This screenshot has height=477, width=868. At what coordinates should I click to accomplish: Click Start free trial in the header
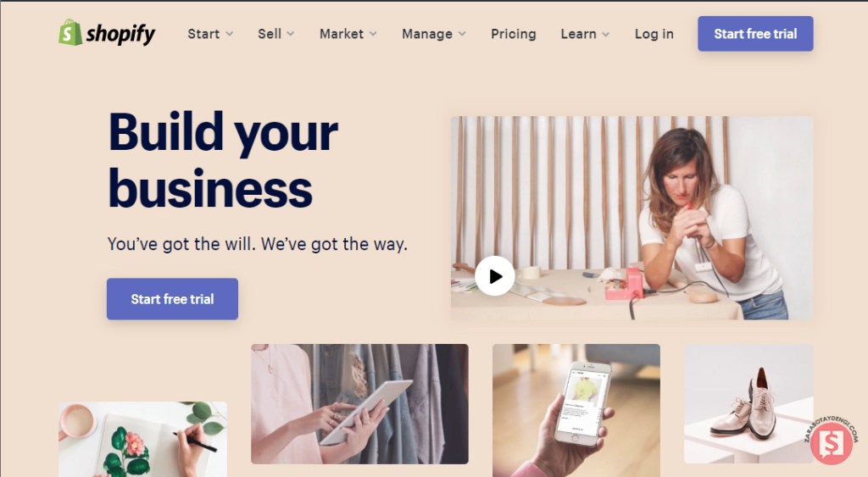[x=755, y=34]
